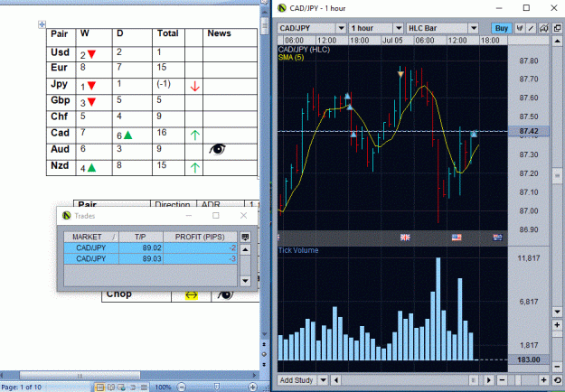Click the chart horizontal zoom slider track
The image size is (565, 392).
(523, 380)
